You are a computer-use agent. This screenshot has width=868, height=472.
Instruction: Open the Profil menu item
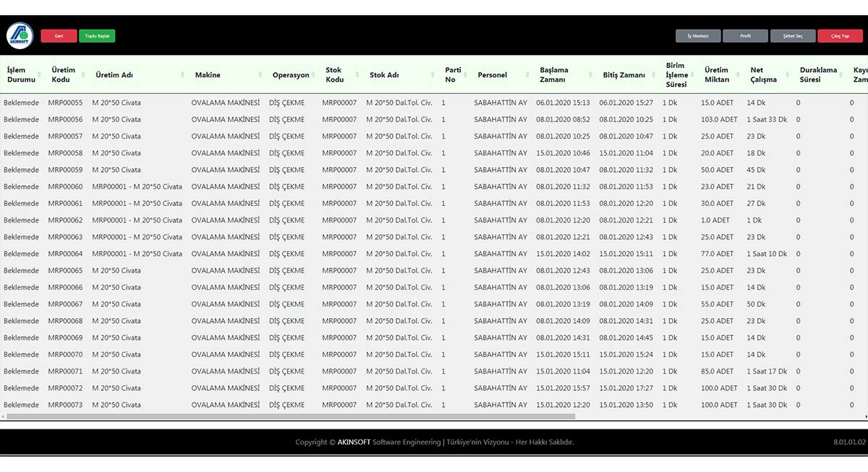pos(745,35)
